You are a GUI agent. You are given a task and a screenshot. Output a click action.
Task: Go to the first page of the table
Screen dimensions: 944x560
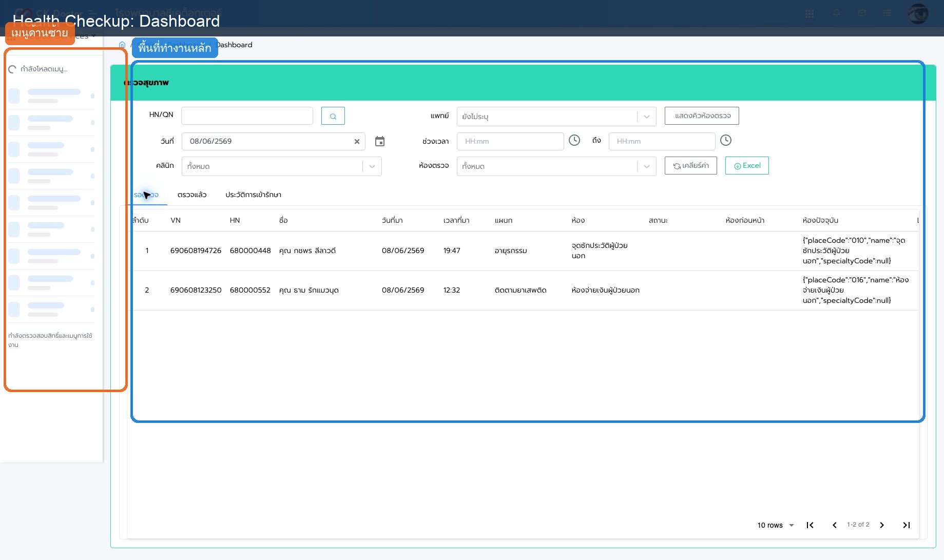(810, 525)
